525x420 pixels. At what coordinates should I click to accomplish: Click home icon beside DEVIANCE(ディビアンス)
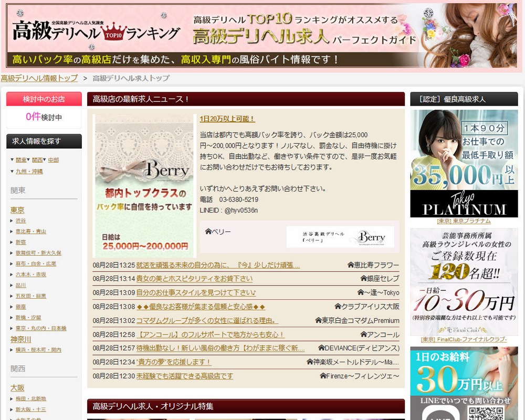click(321, 348)
